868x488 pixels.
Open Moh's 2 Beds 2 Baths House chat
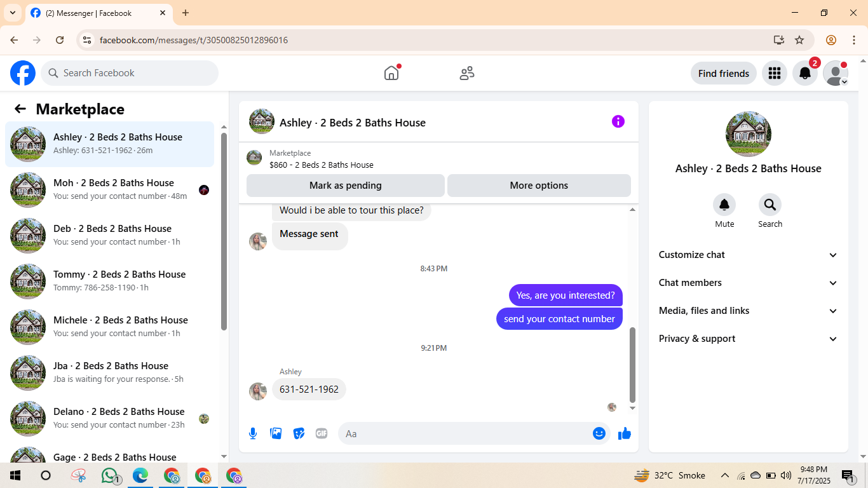(x=109, y=190)
